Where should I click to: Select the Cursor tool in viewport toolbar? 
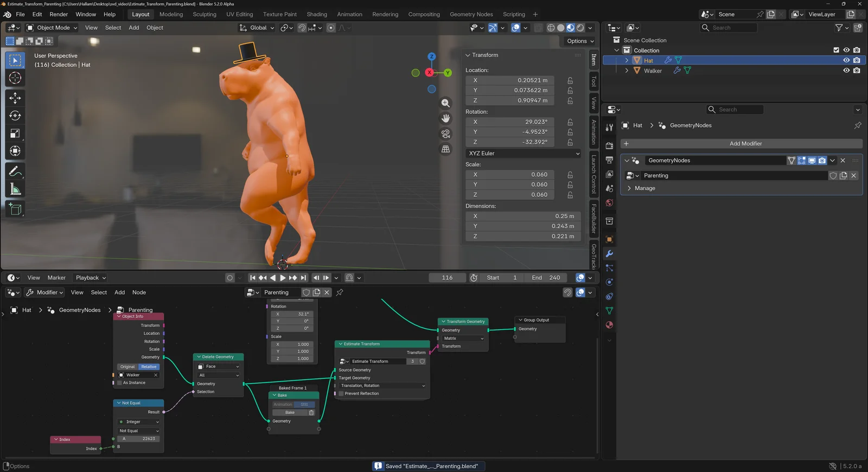15,78
